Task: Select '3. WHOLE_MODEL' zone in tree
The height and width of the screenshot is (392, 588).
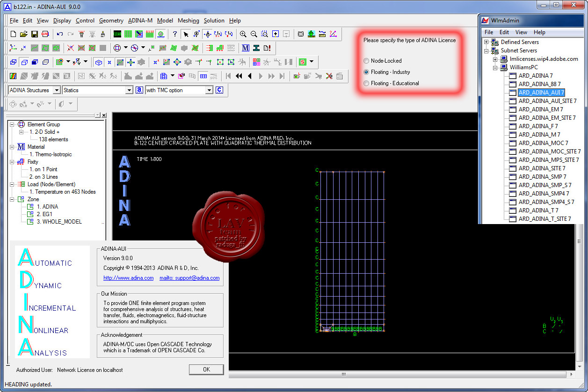Action: (59, 222)
